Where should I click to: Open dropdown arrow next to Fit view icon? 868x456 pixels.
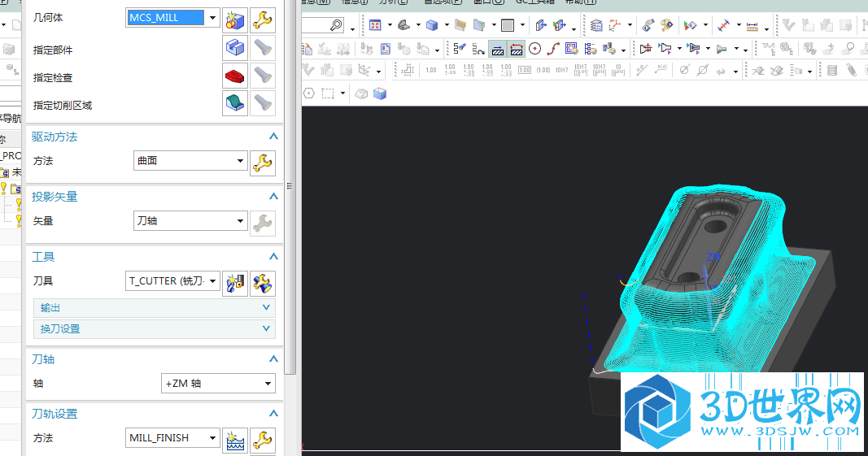click(x=390, y=25)
